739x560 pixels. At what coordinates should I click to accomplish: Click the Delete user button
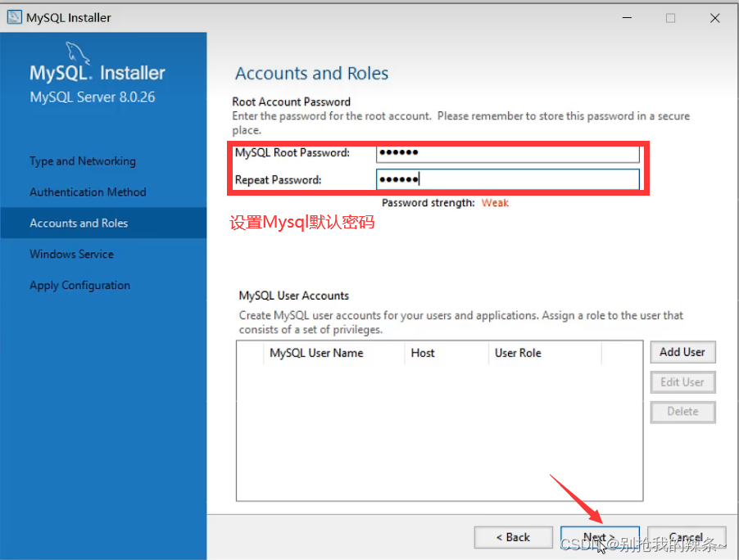coord(682,412)
